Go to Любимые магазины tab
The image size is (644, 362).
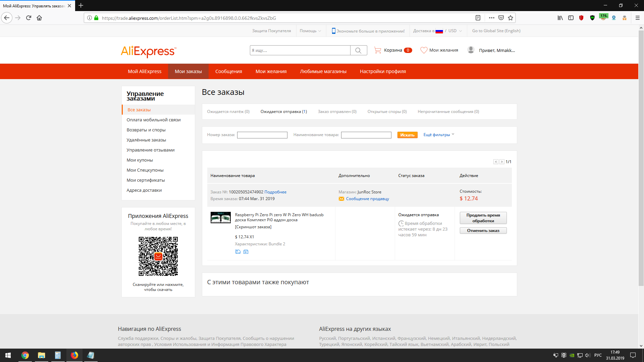tap(323, 71)
